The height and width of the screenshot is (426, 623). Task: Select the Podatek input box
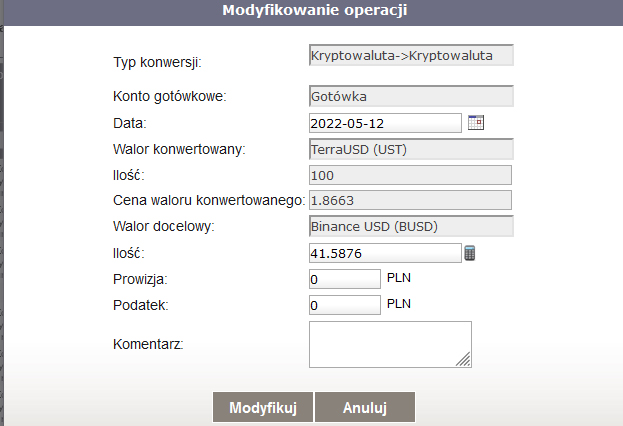click(345, 305)
